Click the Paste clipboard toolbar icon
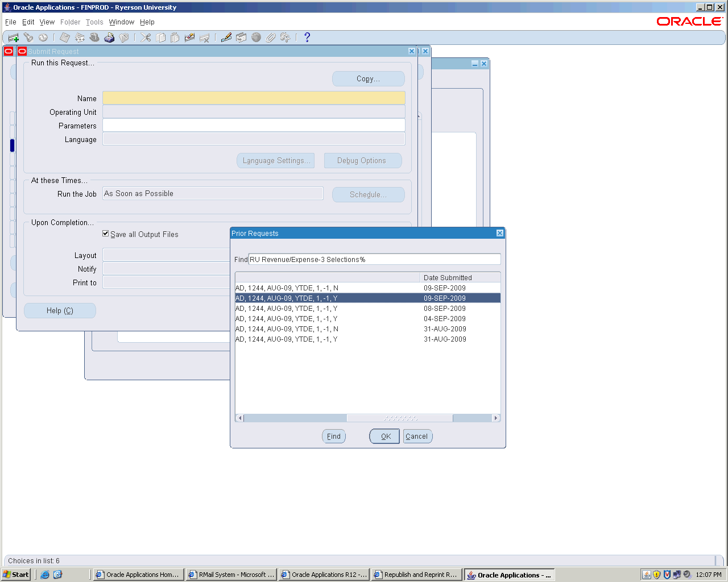 (175, 38)
